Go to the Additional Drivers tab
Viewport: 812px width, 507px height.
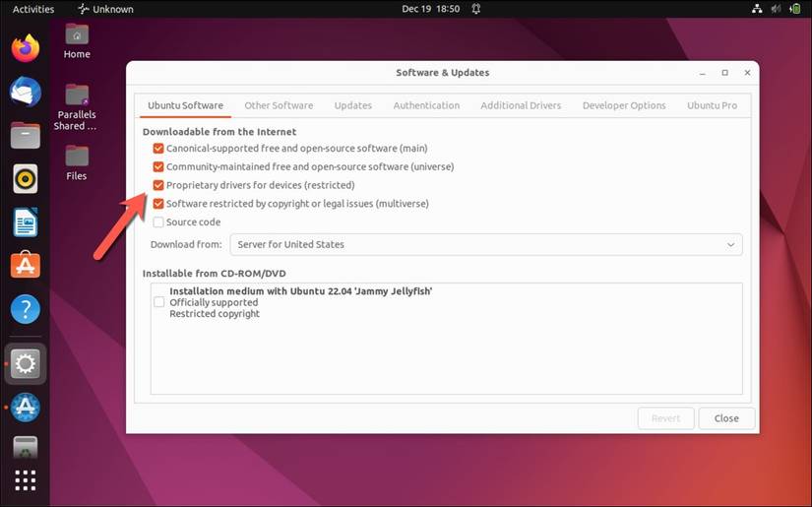[521, 105]
